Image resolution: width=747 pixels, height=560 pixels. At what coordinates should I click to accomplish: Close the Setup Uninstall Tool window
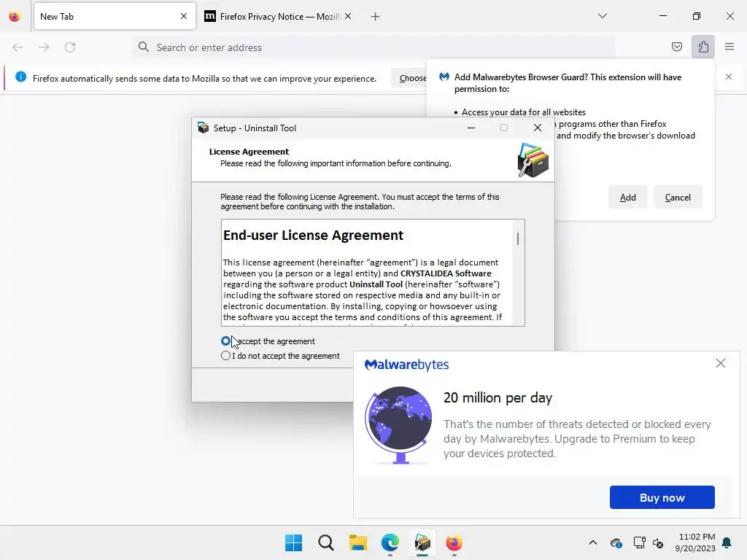click(538, 128)
